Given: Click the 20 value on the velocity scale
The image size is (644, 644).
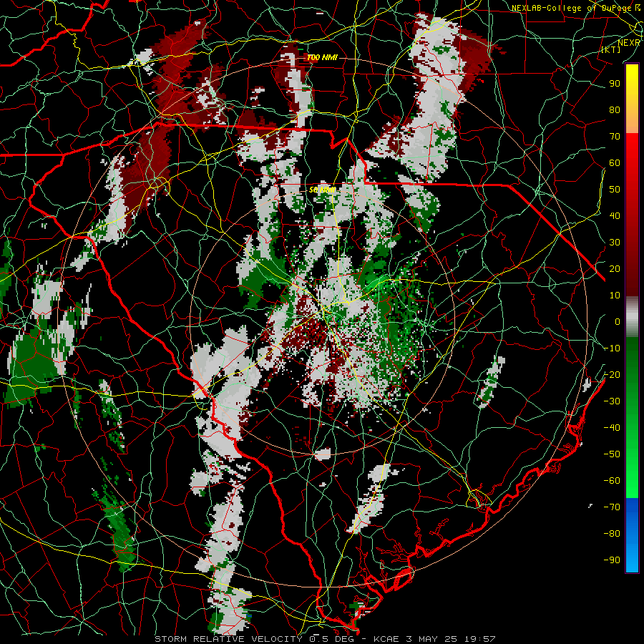Looking at the screenshot, I should [615, 269].
